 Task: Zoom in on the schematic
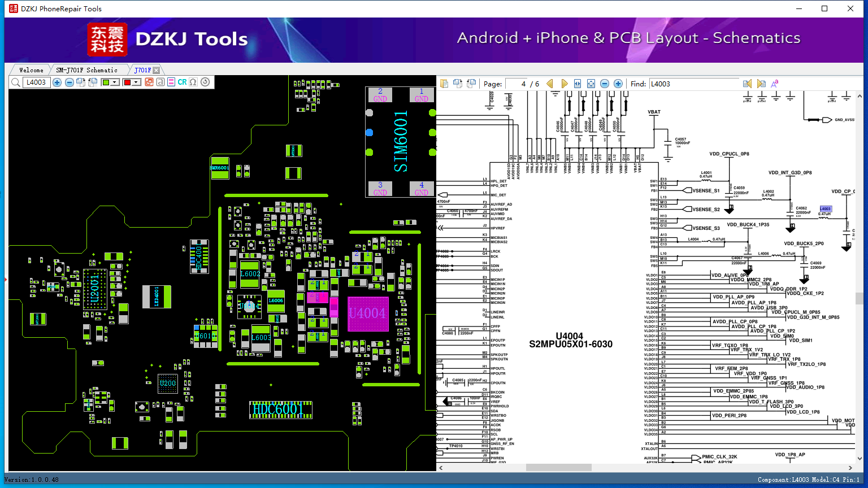coord(618,84)
